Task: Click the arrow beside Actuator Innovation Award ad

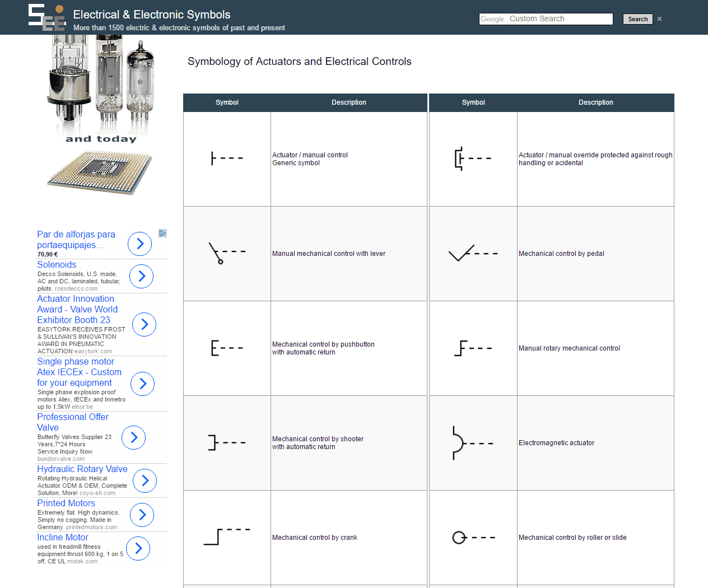Action: click(x=145, y=324)
